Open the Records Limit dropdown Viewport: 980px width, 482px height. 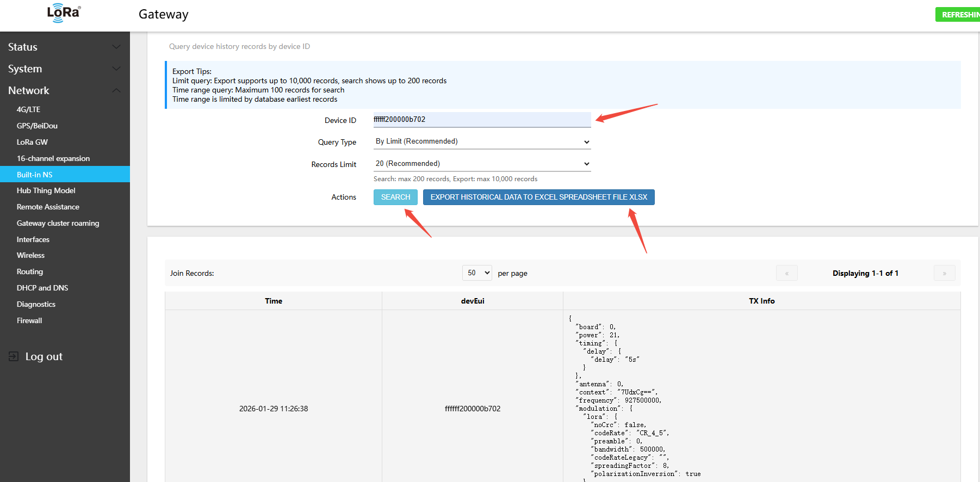pos(482,164)
